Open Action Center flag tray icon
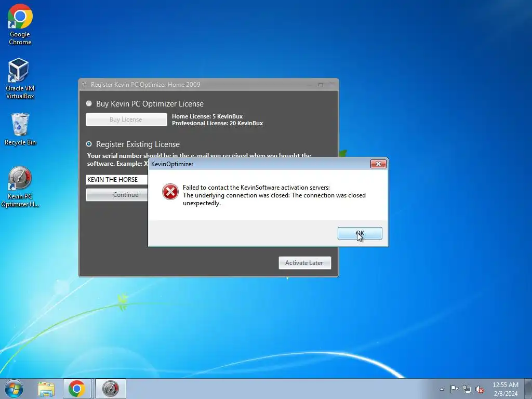The image size is (532, 399). point(454,389)
